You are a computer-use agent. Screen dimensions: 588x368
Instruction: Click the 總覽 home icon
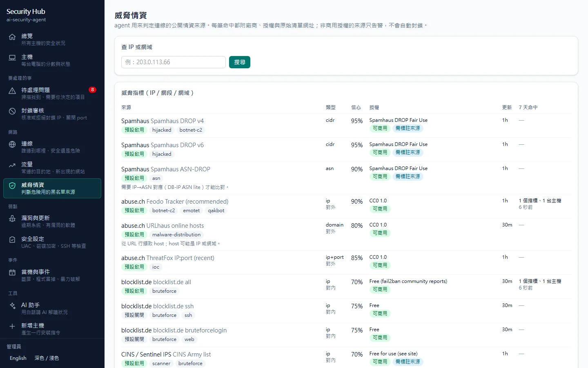point(12,37)
